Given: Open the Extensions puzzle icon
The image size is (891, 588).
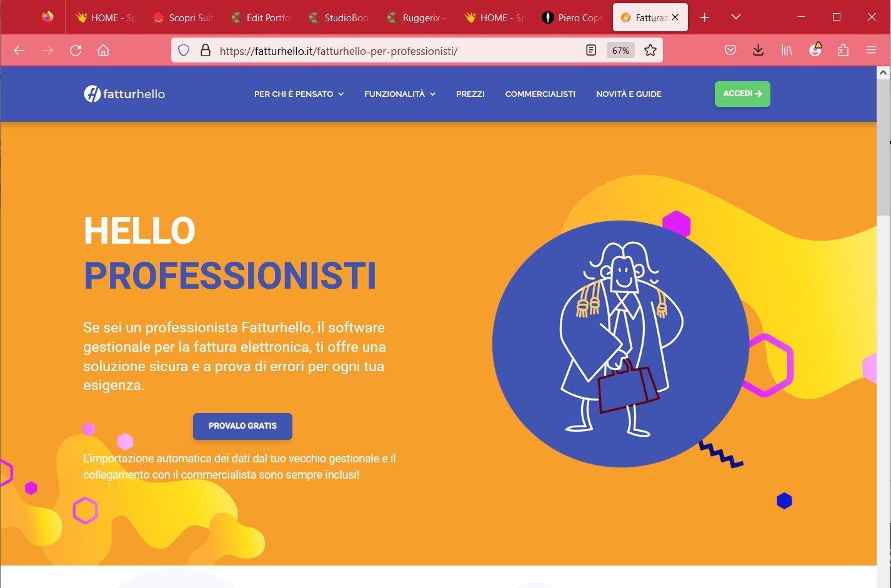Looking at the screenshot, I should point(843,51).
